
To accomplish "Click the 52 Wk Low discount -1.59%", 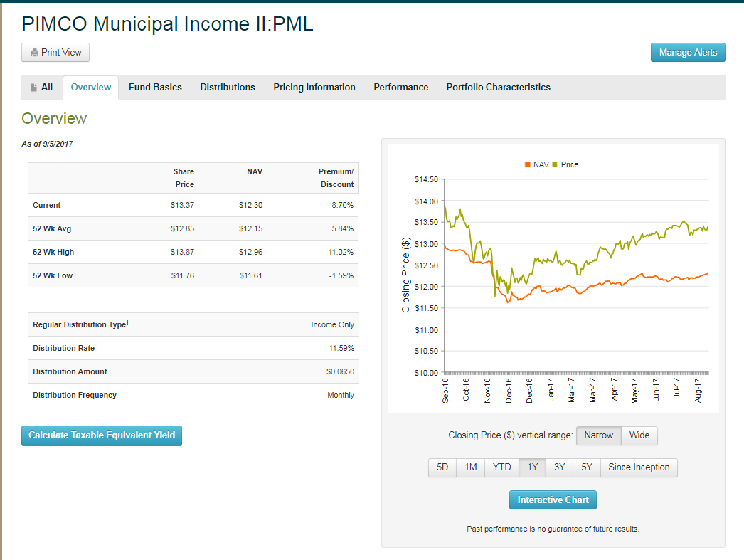I will [x=341, y=275].
